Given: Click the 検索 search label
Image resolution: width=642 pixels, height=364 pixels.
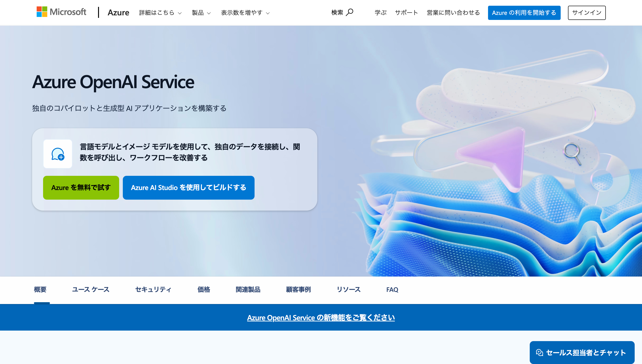Looking at the screenshot, I should 337,13.
